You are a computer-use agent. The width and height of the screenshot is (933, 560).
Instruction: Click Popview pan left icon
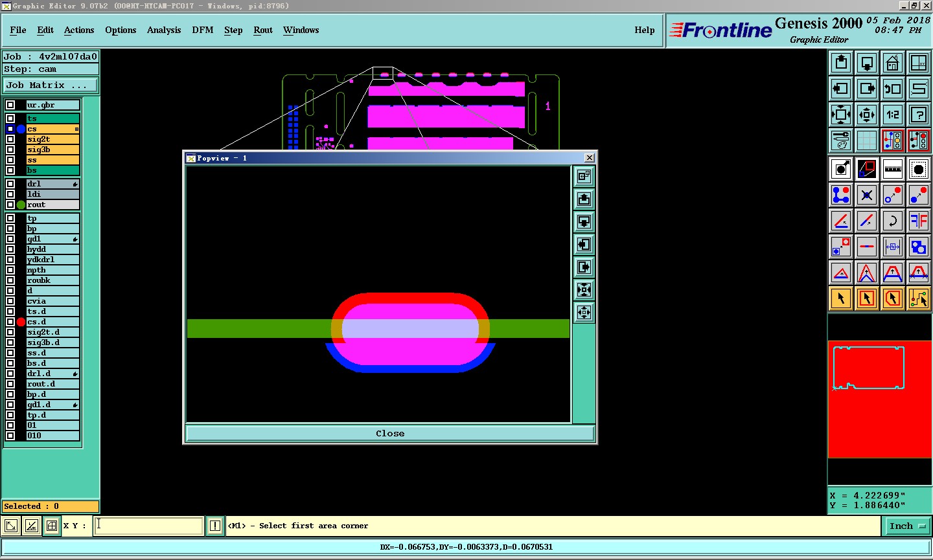(584, 244)
